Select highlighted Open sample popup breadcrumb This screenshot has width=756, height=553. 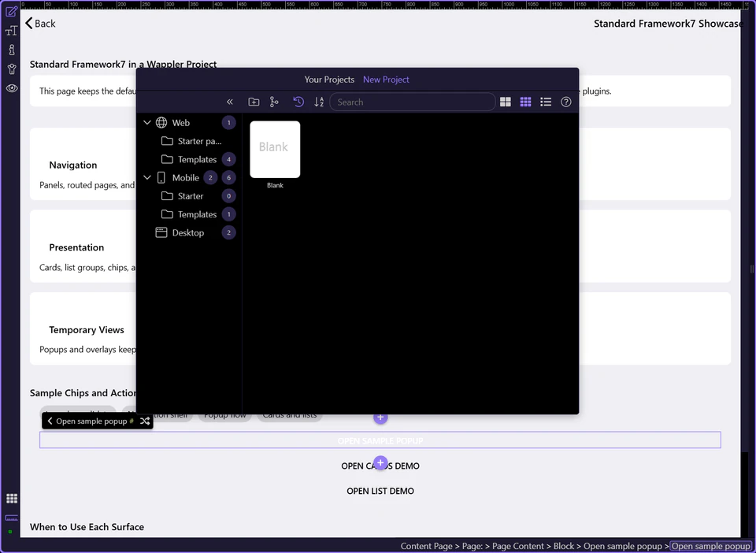pyautogui.click(x=710, y=546)
